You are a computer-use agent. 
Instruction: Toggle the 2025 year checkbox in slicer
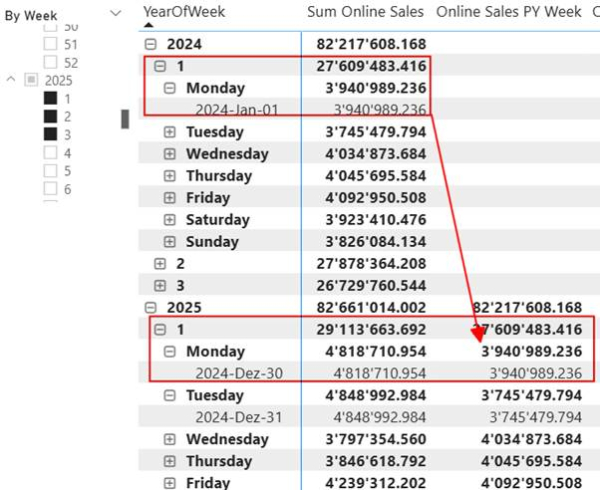pyautogui.click(x=30, y=80)
